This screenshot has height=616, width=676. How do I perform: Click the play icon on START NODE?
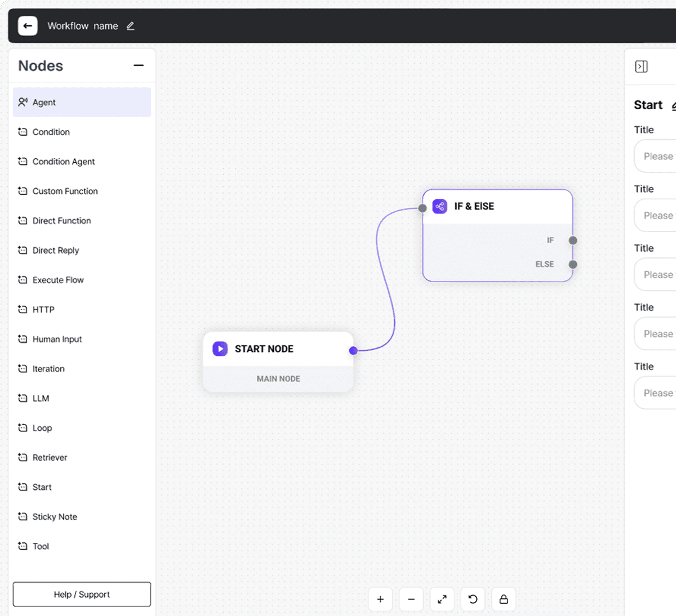(220, 349)
